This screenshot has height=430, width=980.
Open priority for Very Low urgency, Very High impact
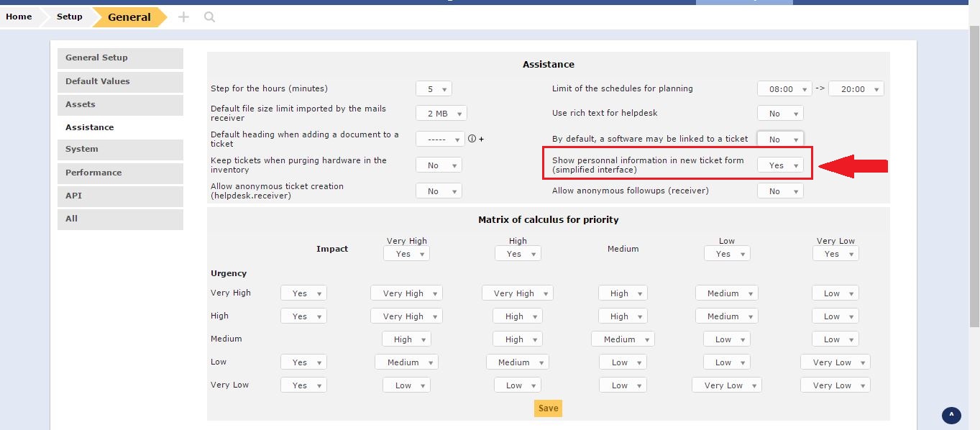coord(406,385)
